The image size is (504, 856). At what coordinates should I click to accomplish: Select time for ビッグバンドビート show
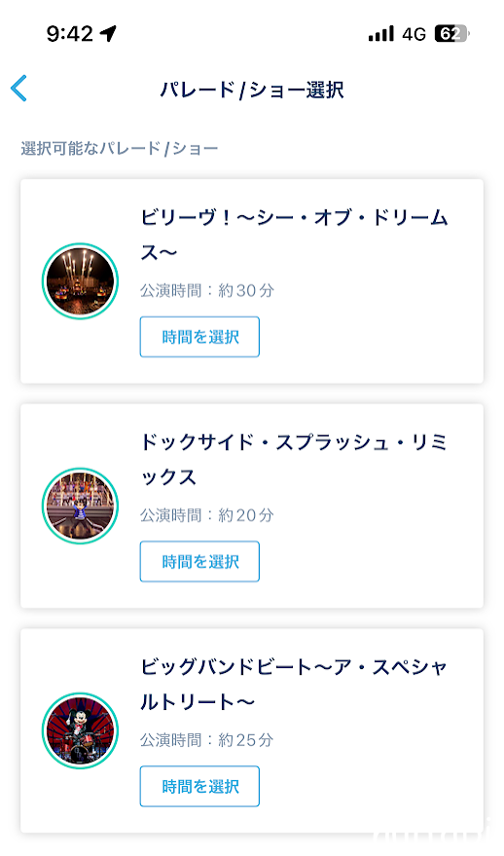[199, 786]
